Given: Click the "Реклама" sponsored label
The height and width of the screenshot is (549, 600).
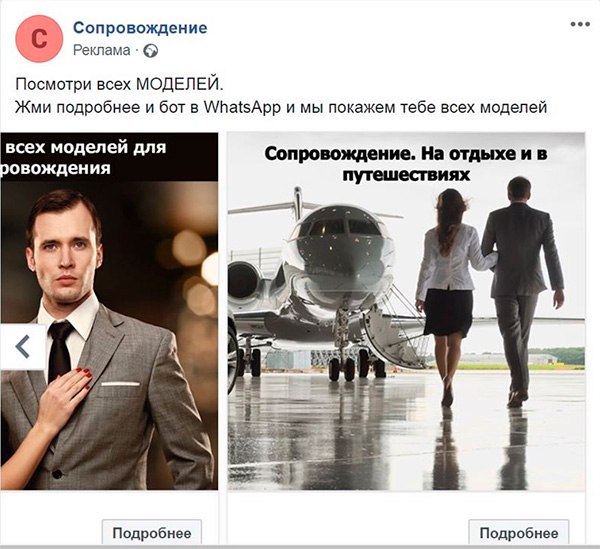Looking at the screenshot, I should (102, 51).
